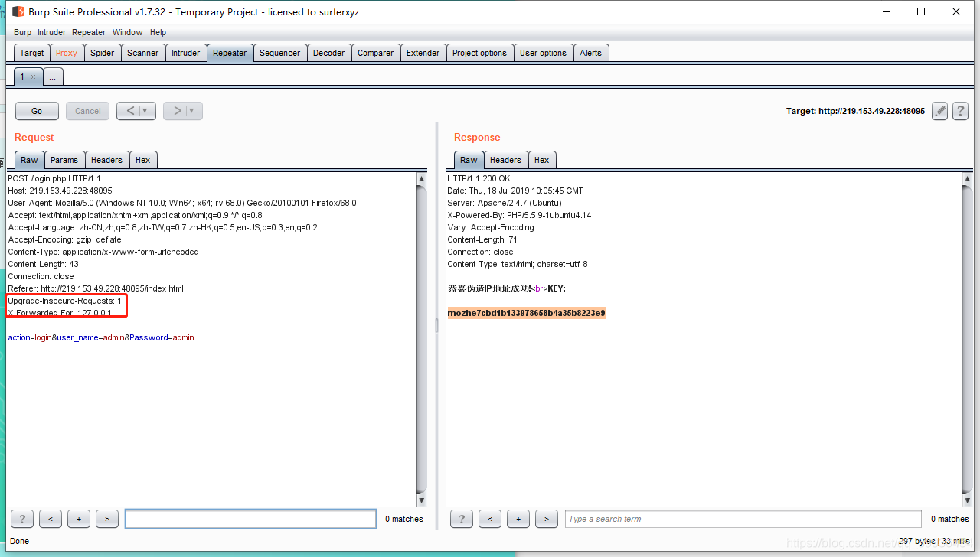Select the Request Headers tab

[x=106, y=160]
